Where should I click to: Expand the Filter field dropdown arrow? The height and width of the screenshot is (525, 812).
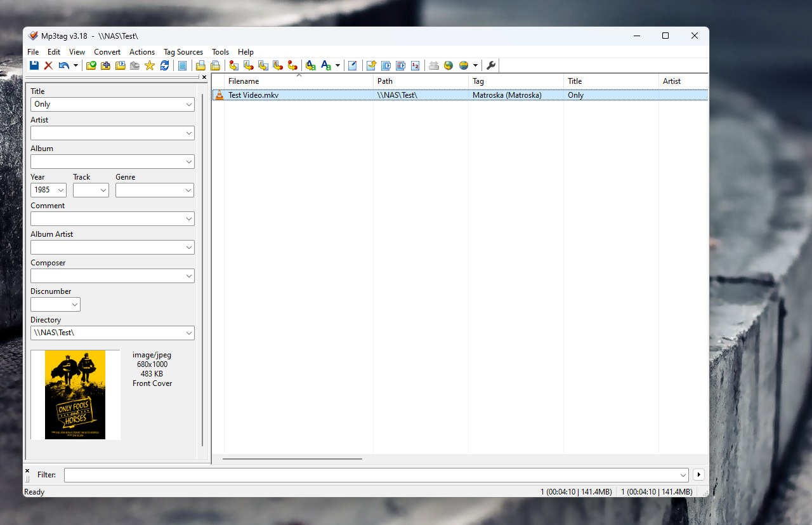coord(683,475)
